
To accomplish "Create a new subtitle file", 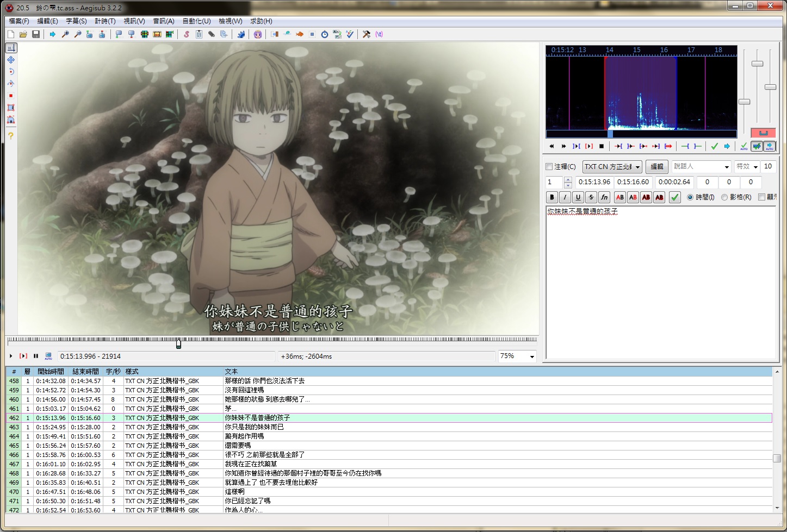I will (11, 34).
